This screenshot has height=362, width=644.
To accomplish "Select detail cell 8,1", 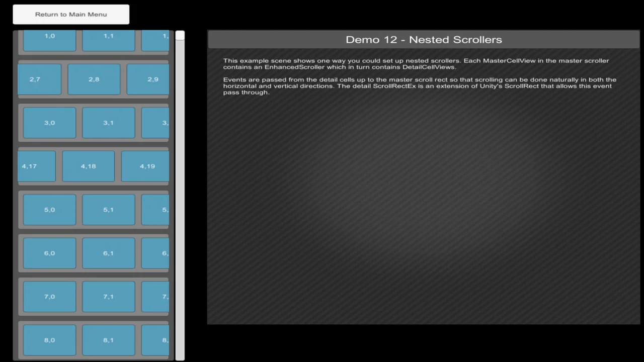I will click(x=108, y=340).
